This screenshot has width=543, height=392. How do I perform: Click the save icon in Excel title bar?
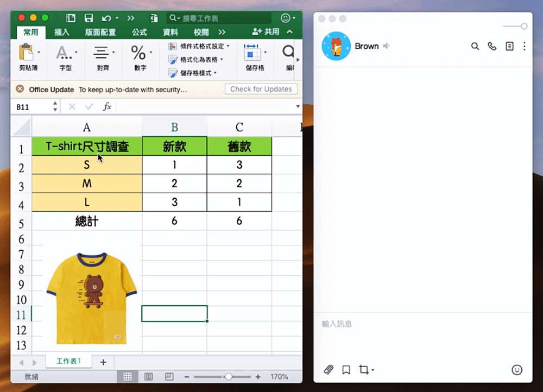point(89,18)
